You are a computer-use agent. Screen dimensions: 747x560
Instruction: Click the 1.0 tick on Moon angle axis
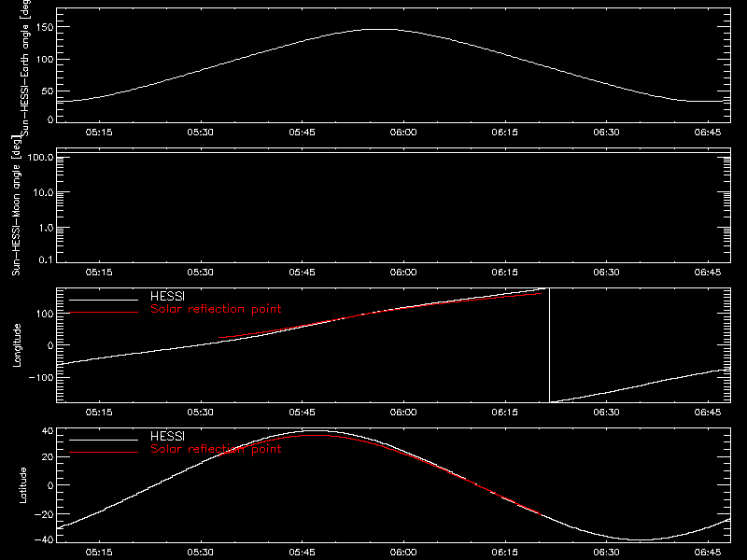pos(46,228)
